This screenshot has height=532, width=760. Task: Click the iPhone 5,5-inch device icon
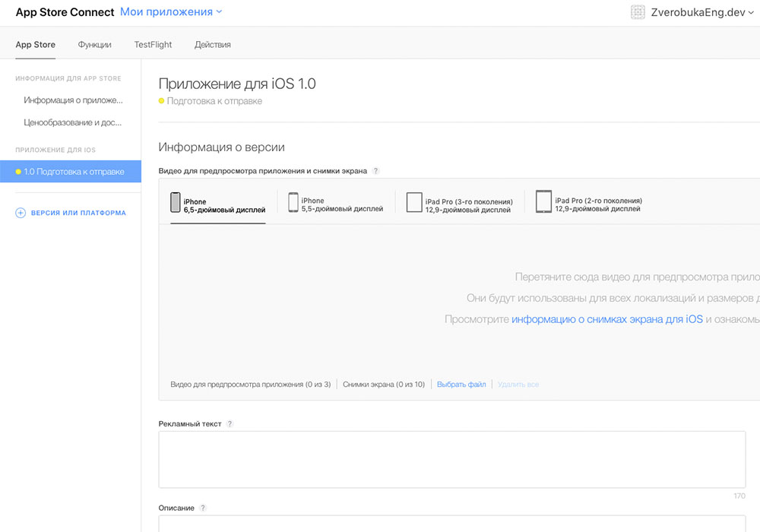[x=293, y=202]
